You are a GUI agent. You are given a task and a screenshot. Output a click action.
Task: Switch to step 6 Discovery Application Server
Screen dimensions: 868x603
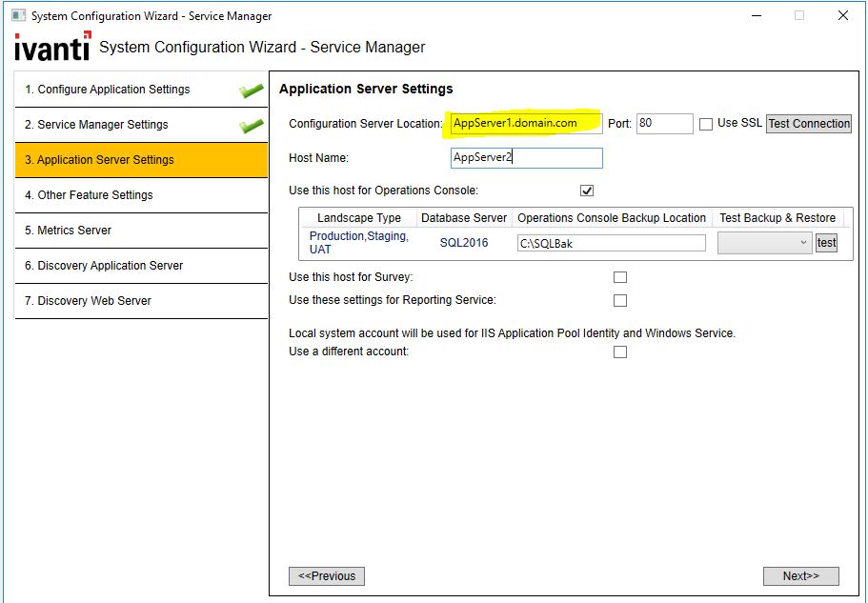pos(104,266)
